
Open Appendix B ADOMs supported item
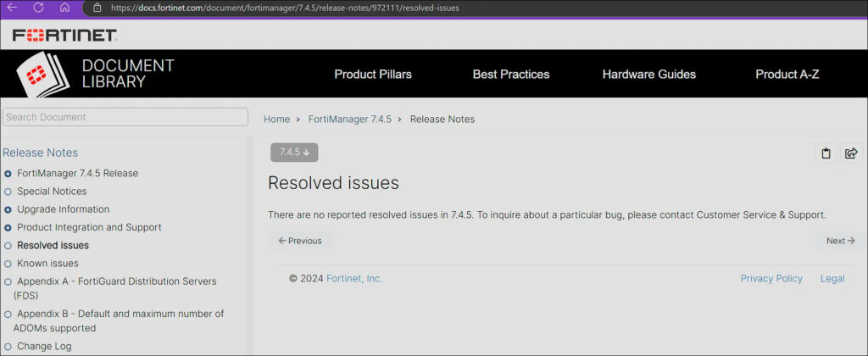[x=119, y=320]
